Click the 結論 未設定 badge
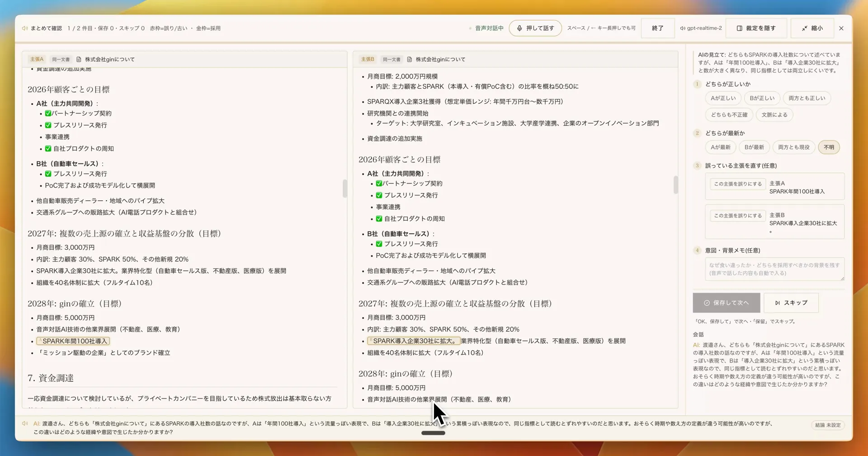The height and width of the screenshot is (456, 868). (x=828, y=425)
